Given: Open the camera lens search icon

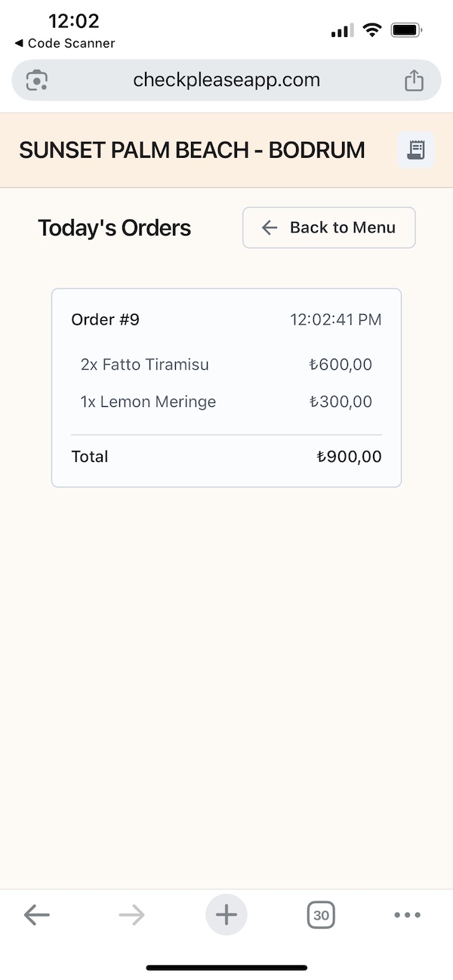Looking at the screenshot, I should coord(37,80).
